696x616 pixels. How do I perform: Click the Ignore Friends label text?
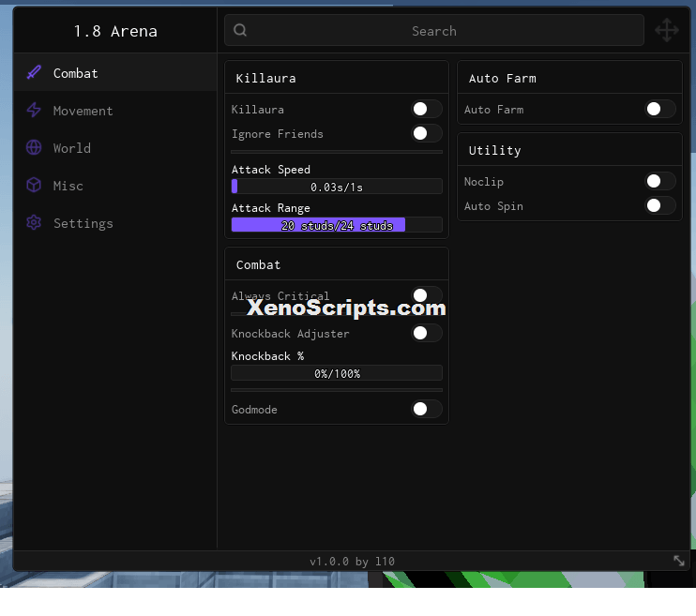point(278,134)
